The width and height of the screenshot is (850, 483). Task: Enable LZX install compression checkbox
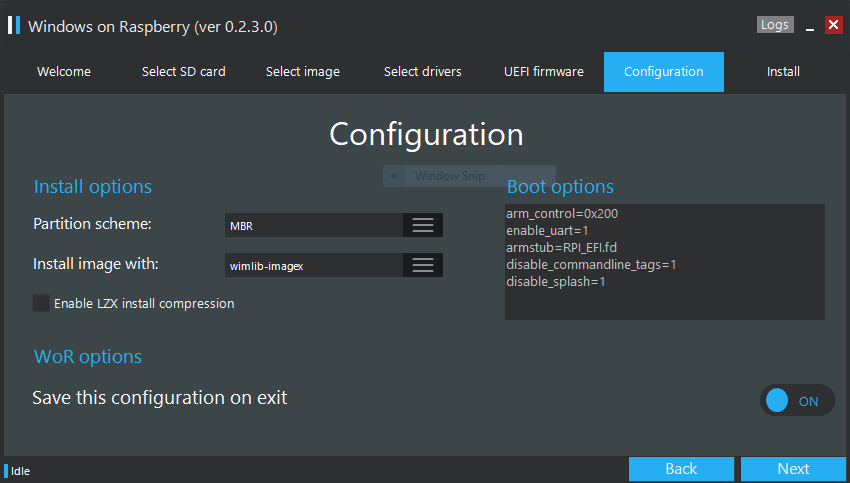[41, 303]
